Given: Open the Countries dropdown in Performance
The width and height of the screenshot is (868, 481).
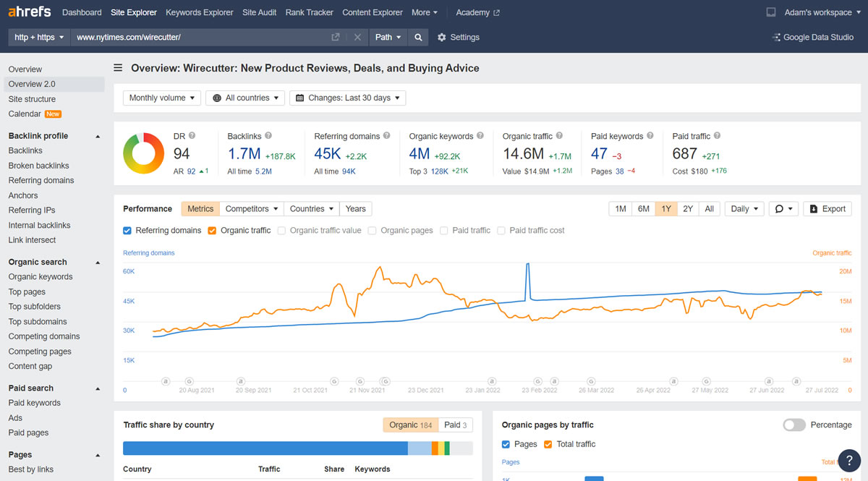Looking at the screenshot, I should point(312,208).
